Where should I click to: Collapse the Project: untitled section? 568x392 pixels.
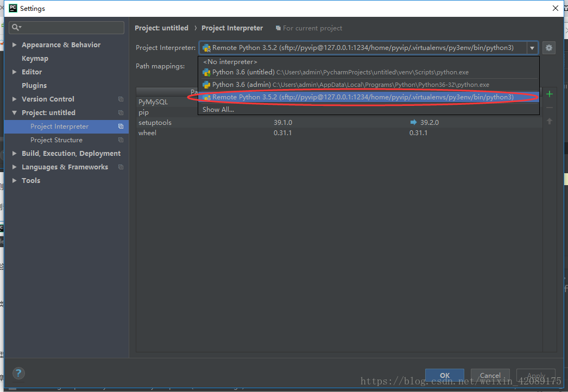coord(15,113)
